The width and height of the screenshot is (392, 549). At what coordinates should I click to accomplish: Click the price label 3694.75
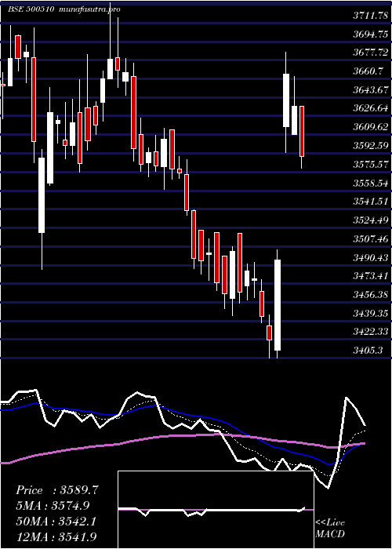pyautogui.click(x=371, y=34)
